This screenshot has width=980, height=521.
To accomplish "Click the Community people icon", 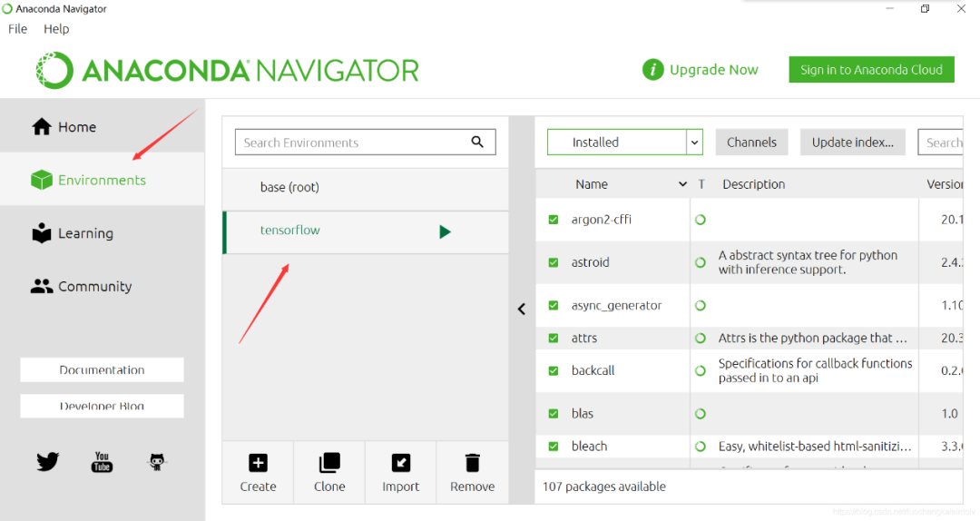I will 42,286.
